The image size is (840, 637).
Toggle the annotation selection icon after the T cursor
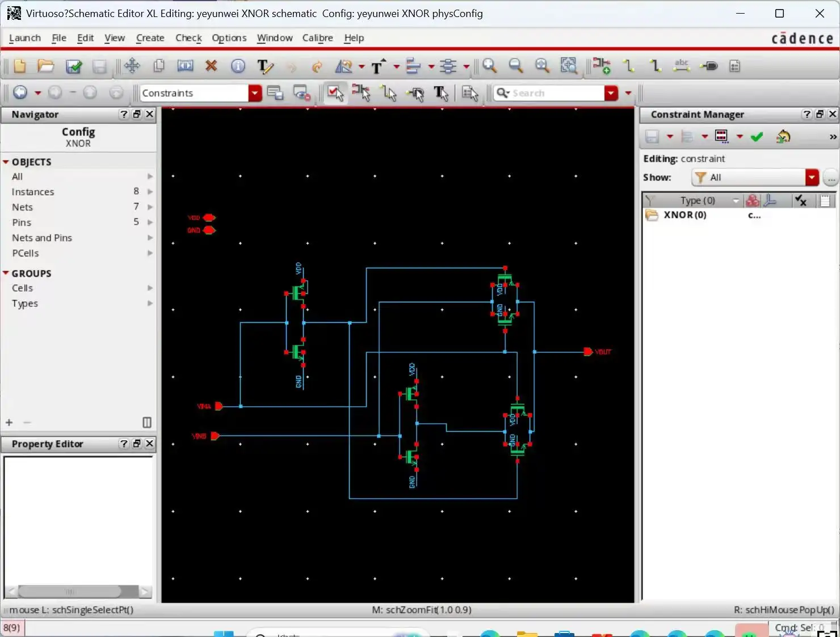pyautogui.click(x=470, y=93)
